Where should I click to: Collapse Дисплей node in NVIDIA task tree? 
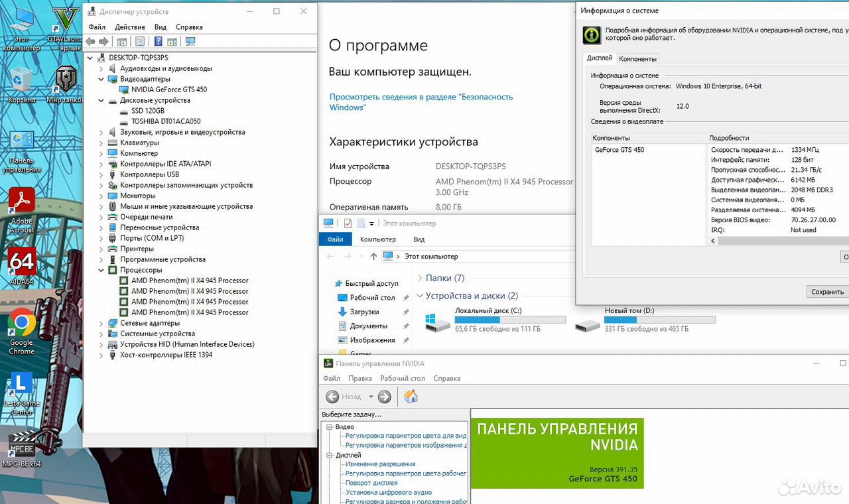(330, 456)
